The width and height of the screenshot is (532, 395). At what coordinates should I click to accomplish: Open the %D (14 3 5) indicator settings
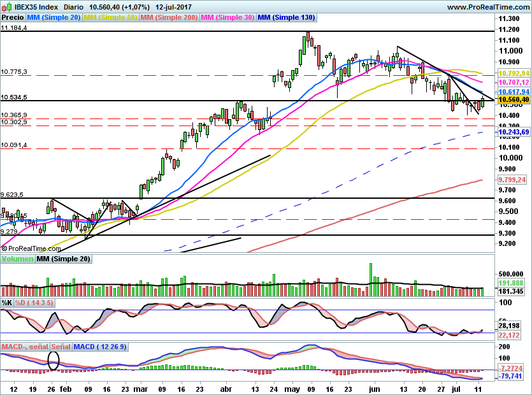tap(34, 303)
